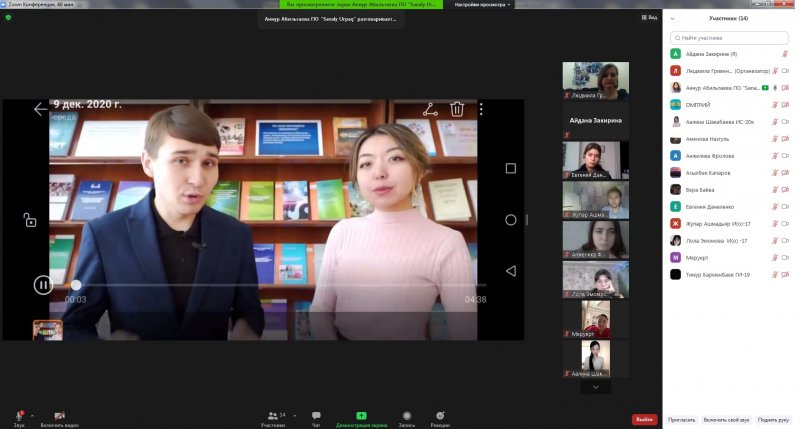Open the Реакции reactions menu

pyautogui.click(x=440, y=418)
